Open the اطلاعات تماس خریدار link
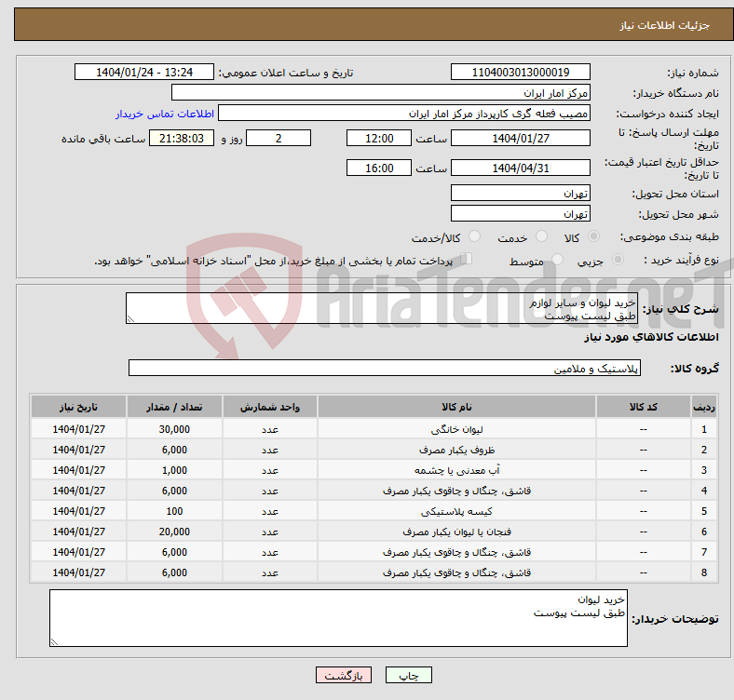The width and height of the screenshot is (734, 700). pos(165,114)
